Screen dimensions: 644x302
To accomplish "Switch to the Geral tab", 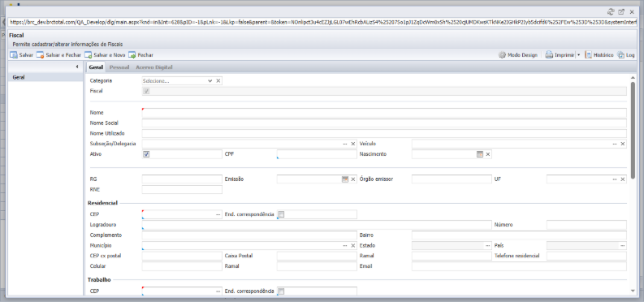I will (96, 67).
